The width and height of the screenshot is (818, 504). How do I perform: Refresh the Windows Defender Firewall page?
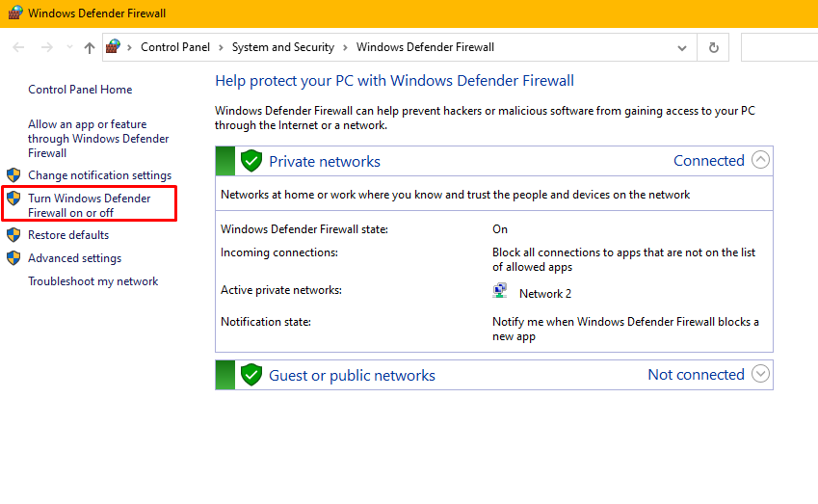tap(714, 47)
